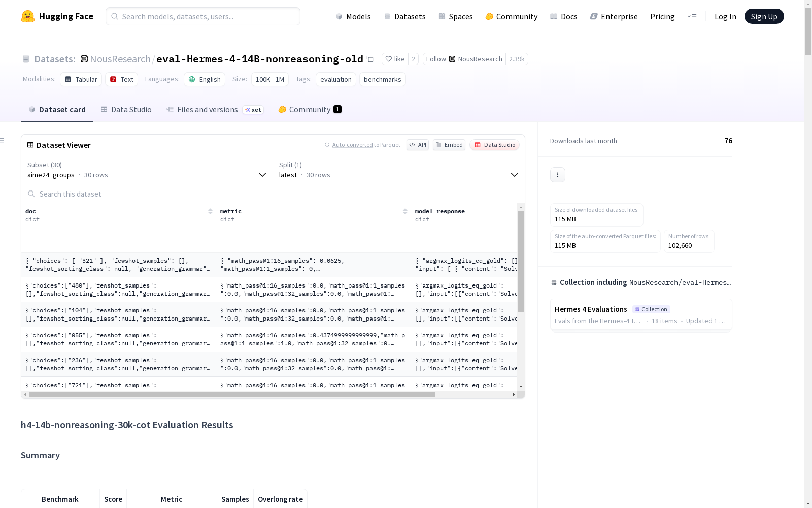Viewport: 812px width, 508px height.
Task: Open the API button in Dataset Viewer
Action: tap(418, 145)
